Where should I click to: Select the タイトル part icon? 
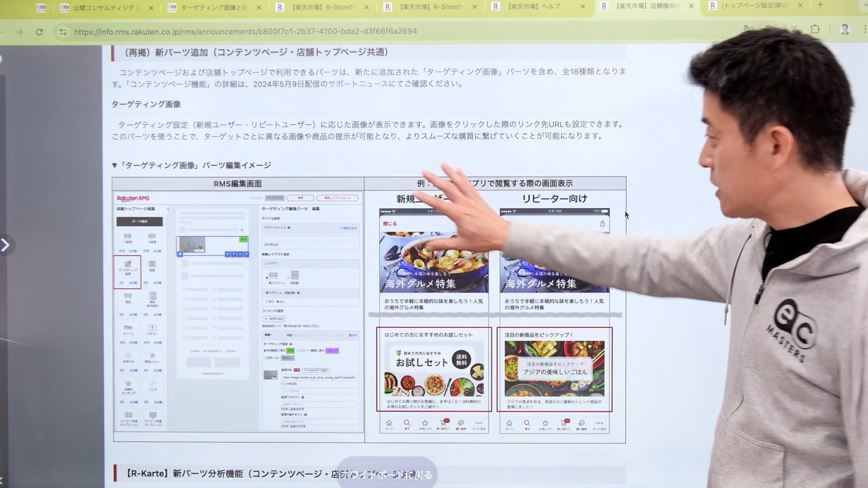coord(128,330)
